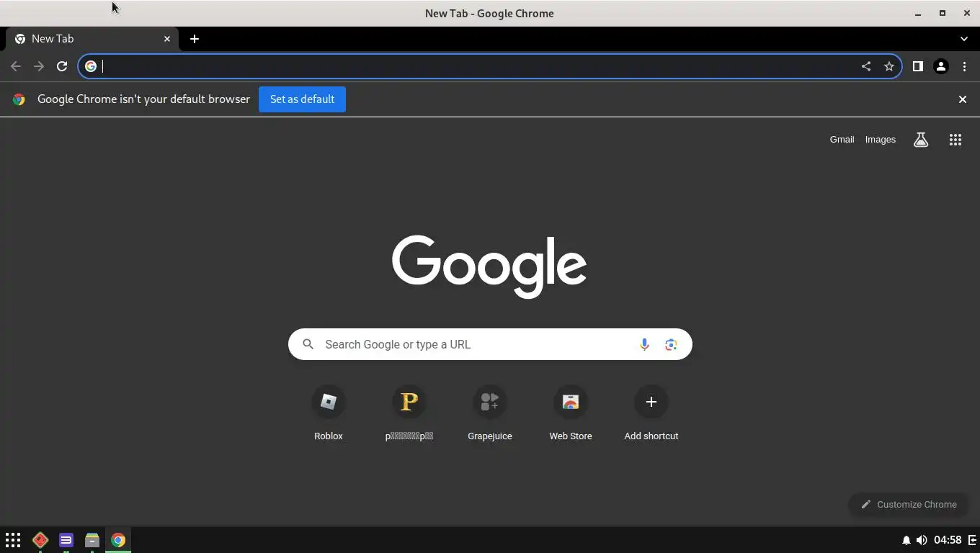The height and width of the screenshot is (553, 980).
Task: Select the New Tab tab
Action: click(91, 39)
